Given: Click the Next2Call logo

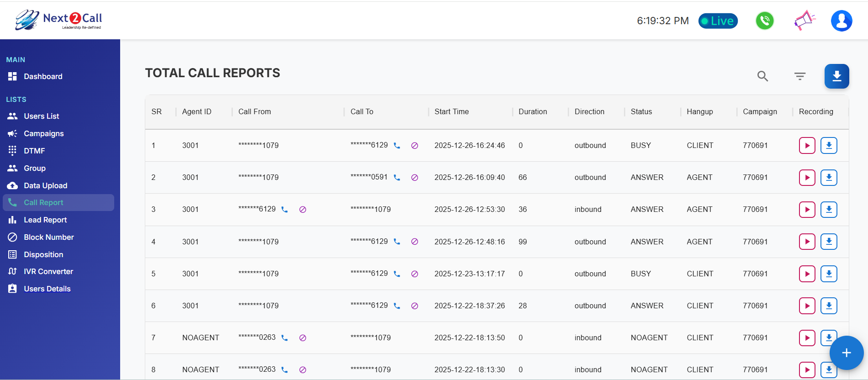Looking at the screenshot, I should point(58,20).
